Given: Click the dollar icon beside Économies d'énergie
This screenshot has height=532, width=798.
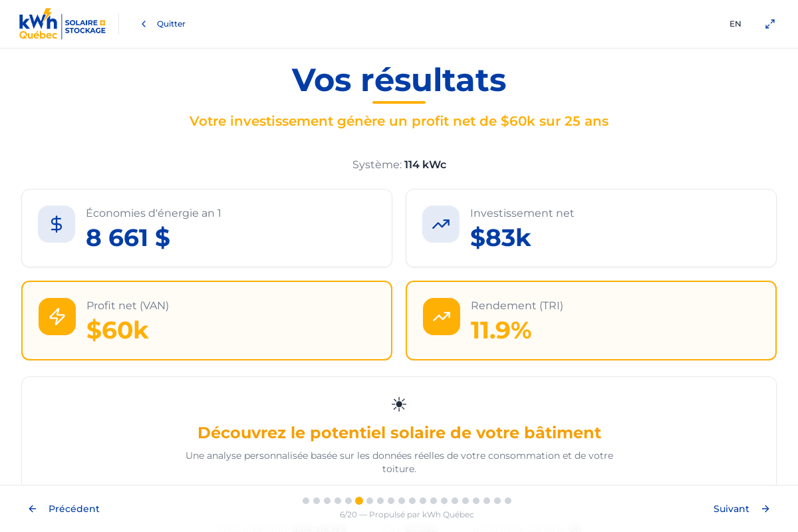Looking at the screenshot, I should pyautogui.click(x=57, y=224).
